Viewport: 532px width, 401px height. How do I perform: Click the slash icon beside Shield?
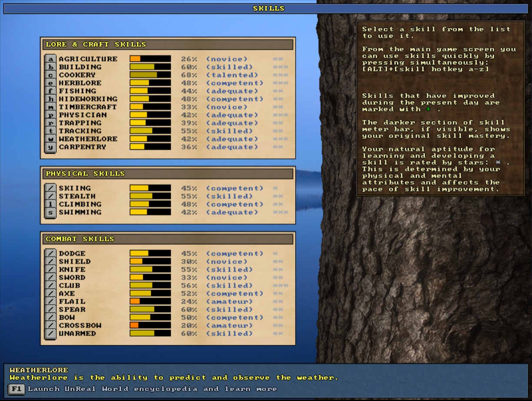pos(50,261)
